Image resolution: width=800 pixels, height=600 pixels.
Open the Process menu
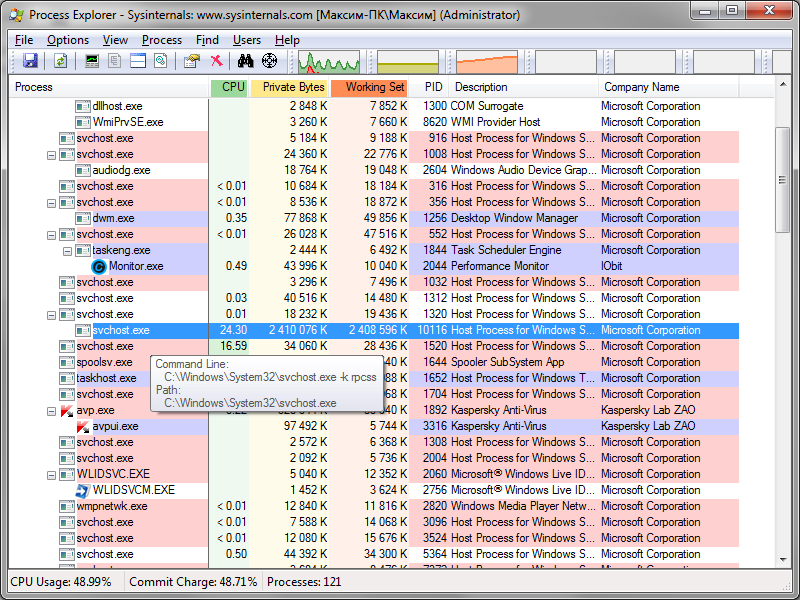point(162,40)
